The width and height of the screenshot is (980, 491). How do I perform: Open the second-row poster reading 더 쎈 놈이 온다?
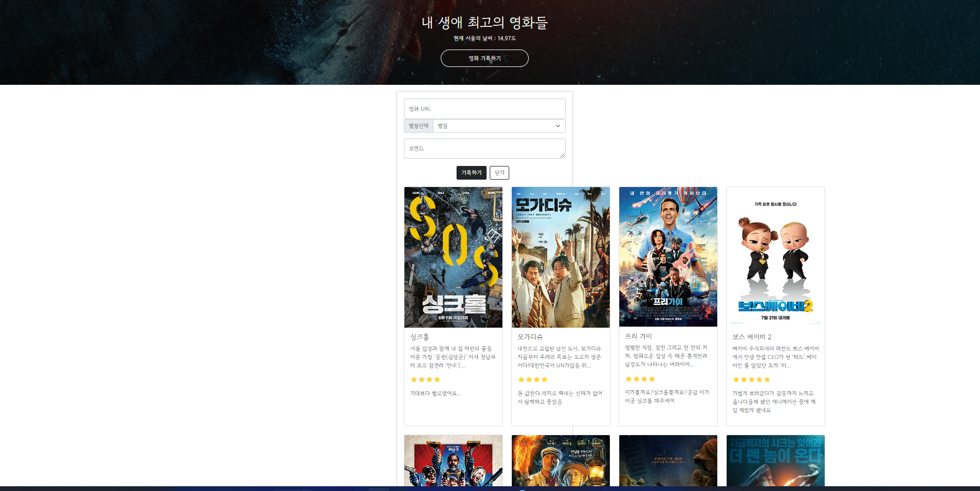(x=776, y=460)
